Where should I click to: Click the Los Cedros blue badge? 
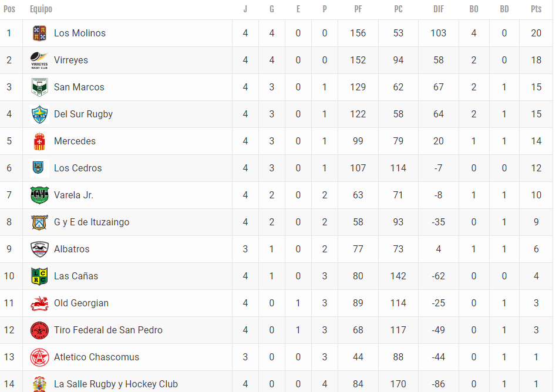pyautogui.click(x=38, y=167)
